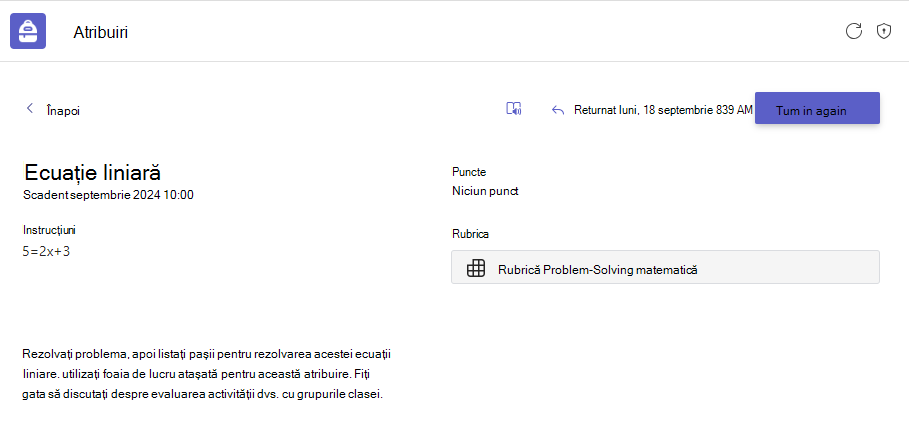Click the returned arrow icon

tap(558, 110)
